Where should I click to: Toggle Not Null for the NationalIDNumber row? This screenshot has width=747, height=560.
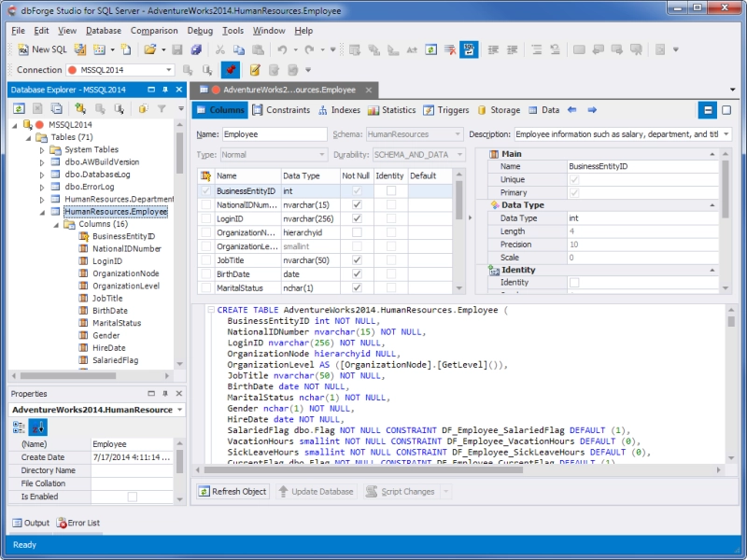click(357, 204)
